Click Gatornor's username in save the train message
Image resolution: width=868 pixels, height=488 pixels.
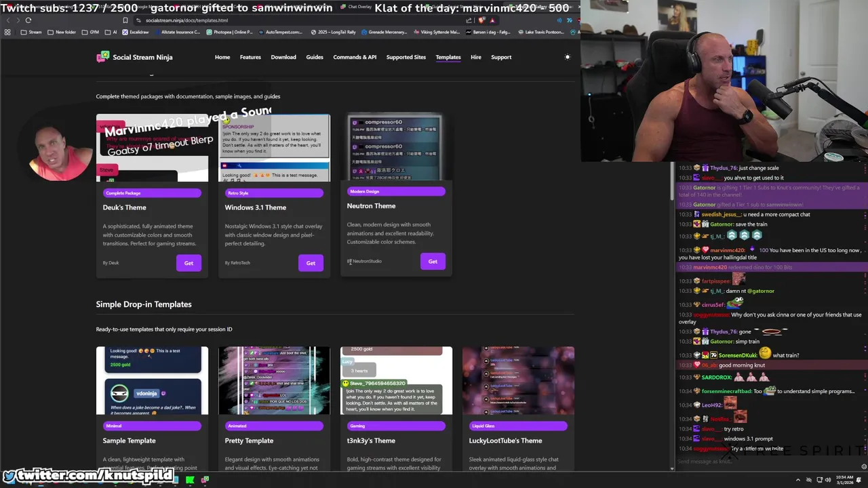(x=722, y=224)
